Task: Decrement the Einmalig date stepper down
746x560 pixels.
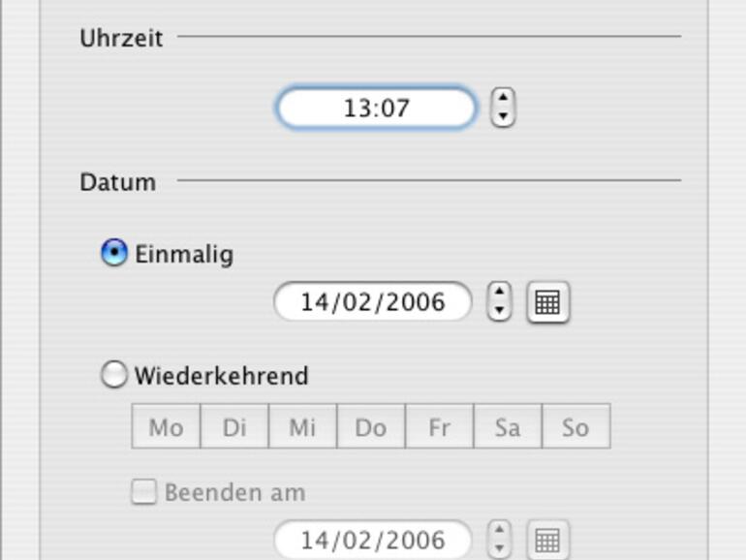Action: coord(499,311)
